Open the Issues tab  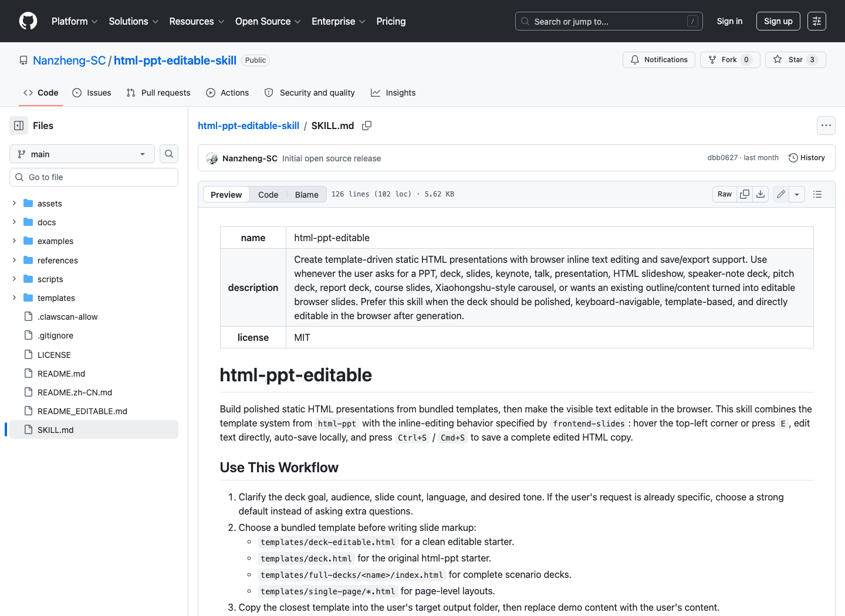(x=92, y=93)
